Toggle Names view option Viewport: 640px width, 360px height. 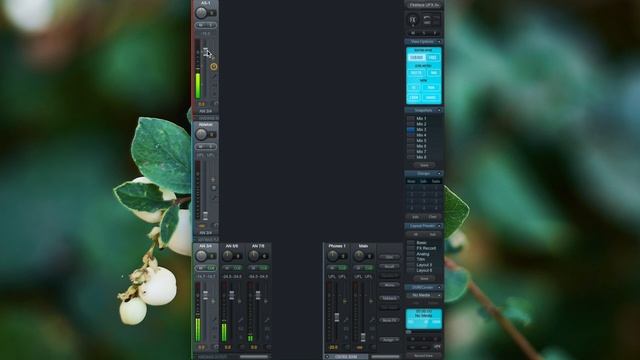tap(431, 98)
